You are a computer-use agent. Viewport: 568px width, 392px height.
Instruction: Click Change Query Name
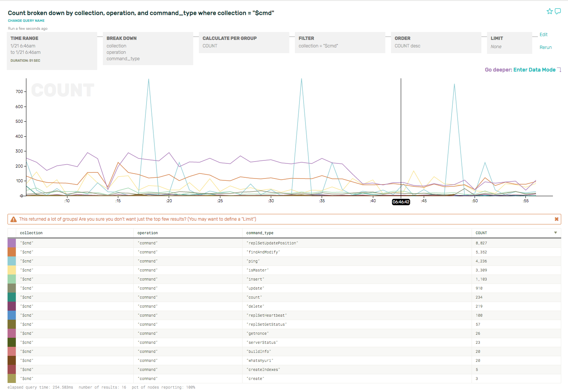[x=26, y=21]
